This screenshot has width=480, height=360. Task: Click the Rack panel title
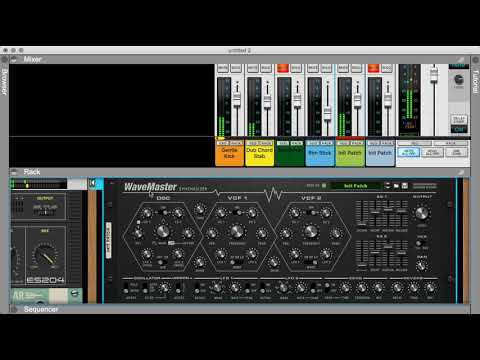tap(32, 172)
